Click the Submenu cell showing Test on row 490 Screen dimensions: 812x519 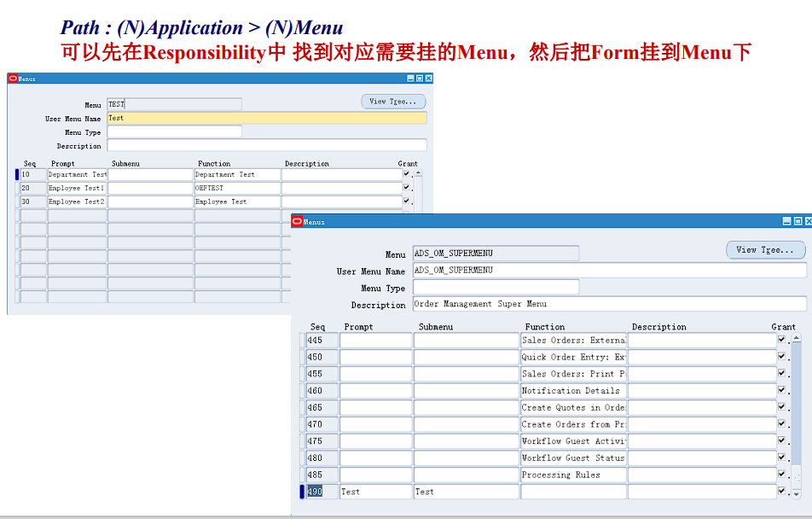coord(465,491)
